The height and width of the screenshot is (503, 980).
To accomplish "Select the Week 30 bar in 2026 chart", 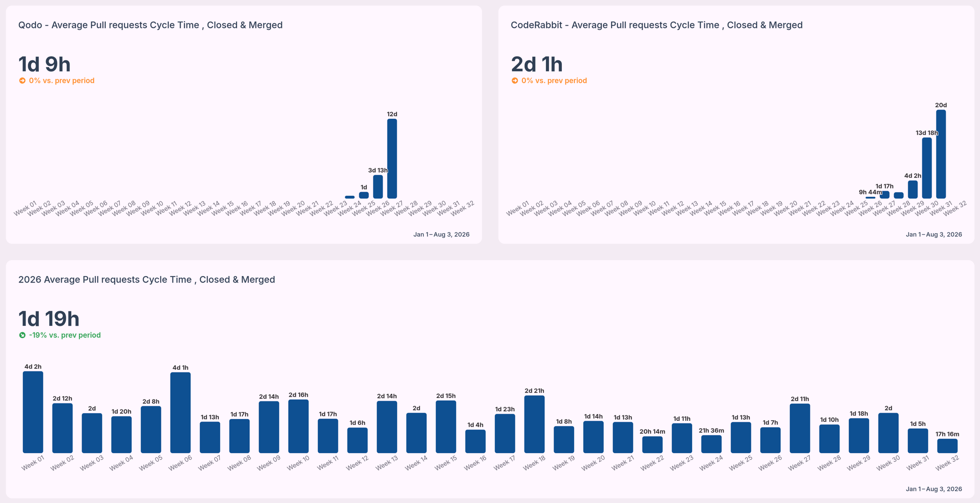I will pyautogui.click(x=888, y=433).
